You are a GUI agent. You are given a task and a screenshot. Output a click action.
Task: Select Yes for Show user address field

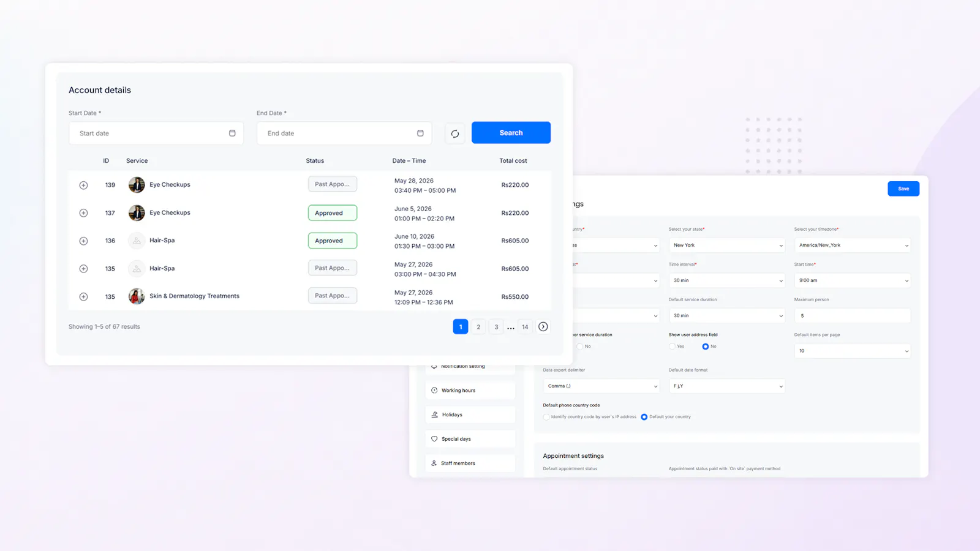click(x=672, y=347)
